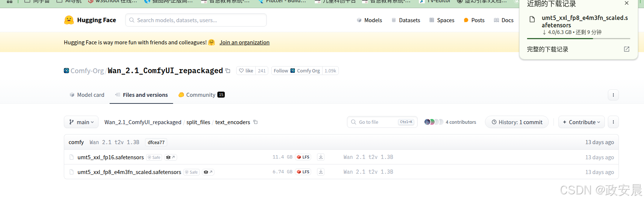Click the file icon in the downloads popup
Image resolution: width=644 pixels, height=201 pixels.
(x=532, y=19)
